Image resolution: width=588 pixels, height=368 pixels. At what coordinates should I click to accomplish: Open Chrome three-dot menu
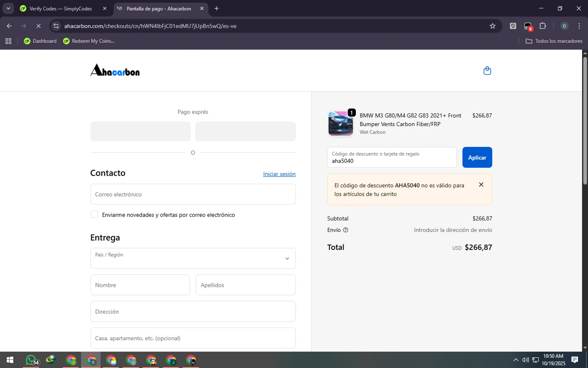pyautogui.click(x=579, y=26)
